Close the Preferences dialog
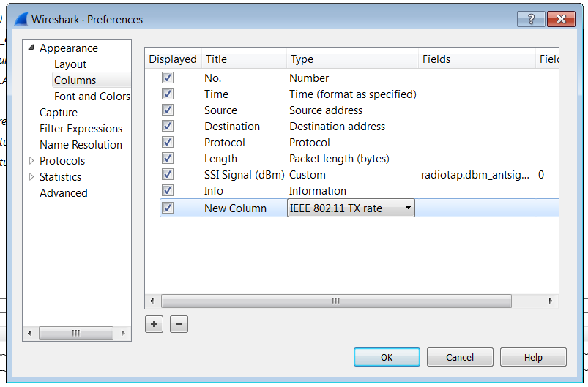This screenshot has width=588, height=387. pyautogui.click(x=561, y=19)
